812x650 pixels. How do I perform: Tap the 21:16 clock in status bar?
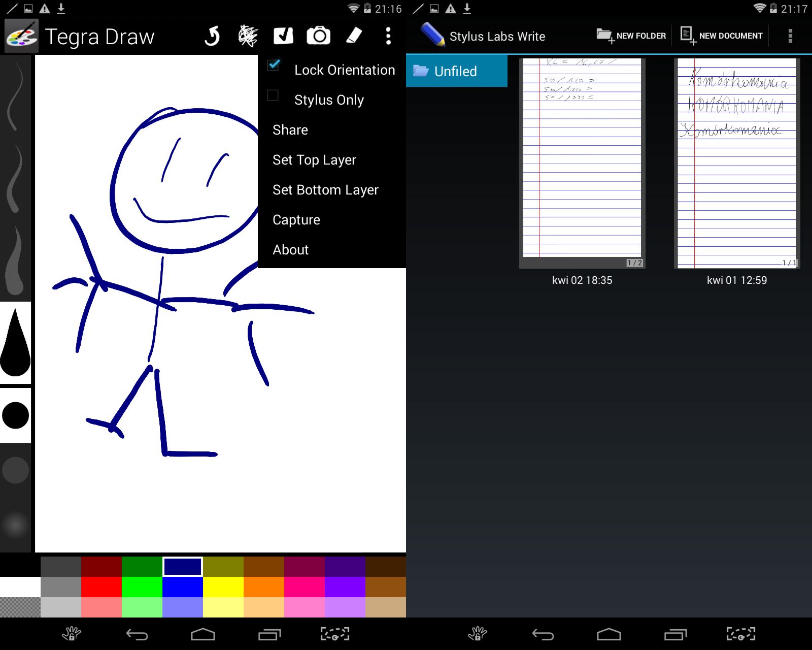[x=388, y=9]
